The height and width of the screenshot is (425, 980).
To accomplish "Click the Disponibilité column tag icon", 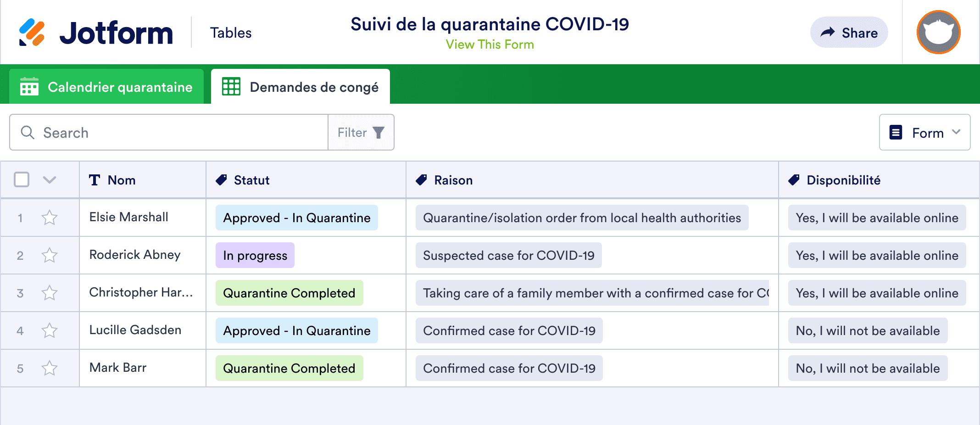I will [794, 180].
